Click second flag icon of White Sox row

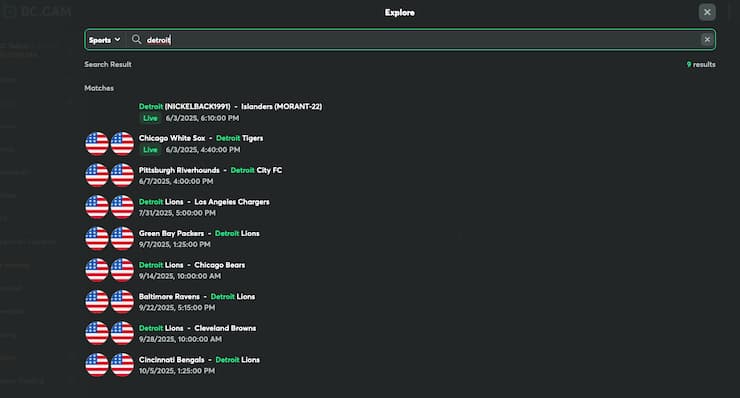(x=122, y=144)
